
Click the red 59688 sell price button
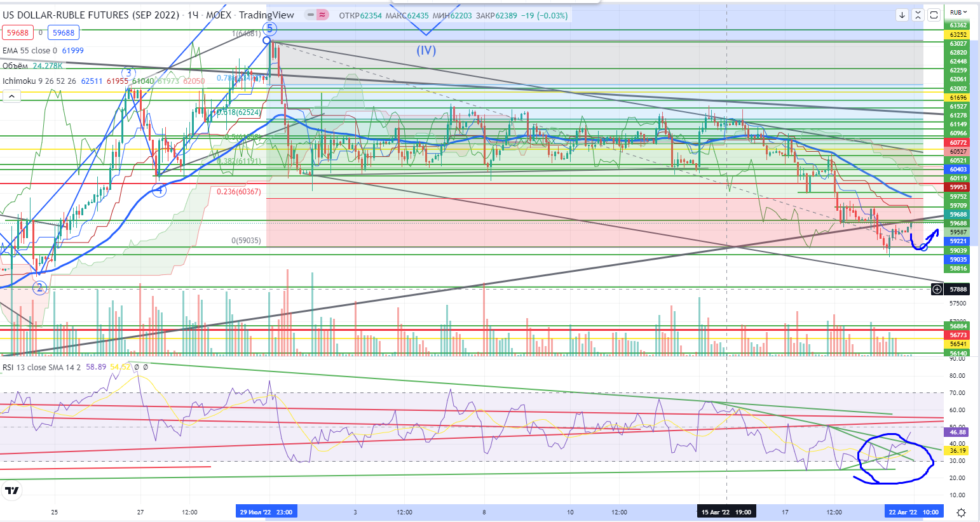coord(18,33)
